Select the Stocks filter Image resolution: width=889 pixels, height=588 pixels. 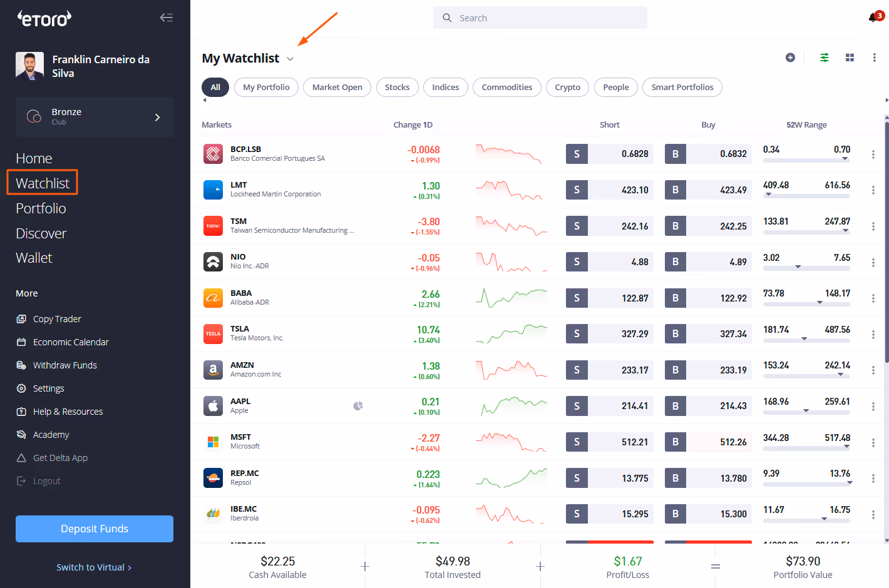coord(397,87)
